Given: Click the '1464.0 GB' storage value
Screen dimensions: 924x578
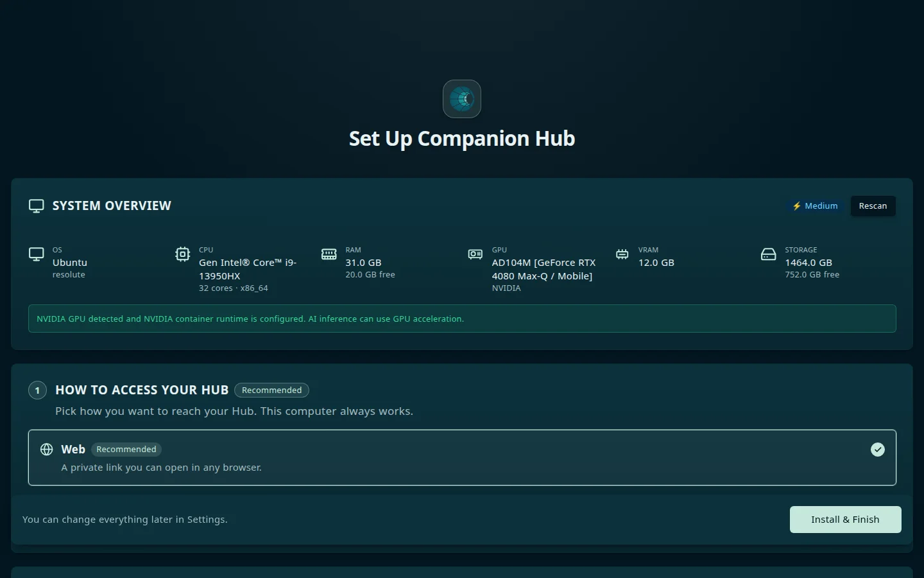Looking at the screenshot, I should pos(809,263).
